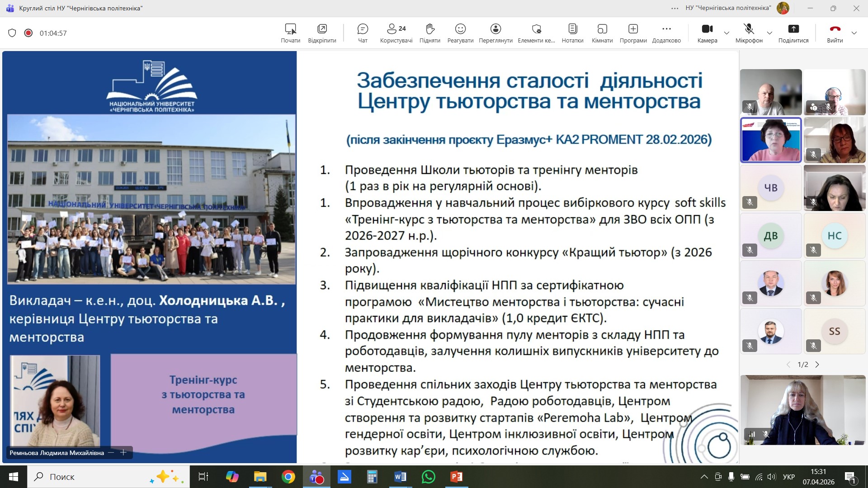The width and height of the screenshot is (868, 488).
Task: Open PowerPoint from the taskbar
Action: 456,477
